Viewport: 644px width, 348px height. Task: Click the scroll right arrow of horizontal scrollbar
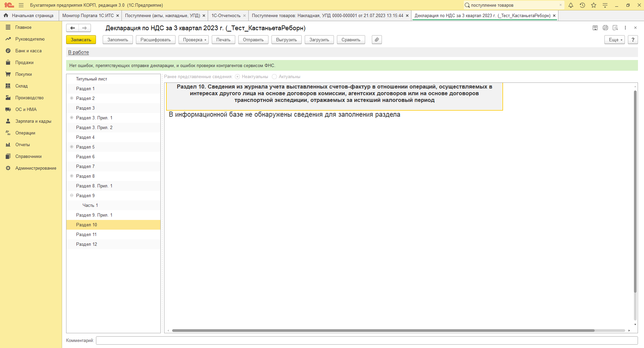pyautogui.click(x=629, y=331)
